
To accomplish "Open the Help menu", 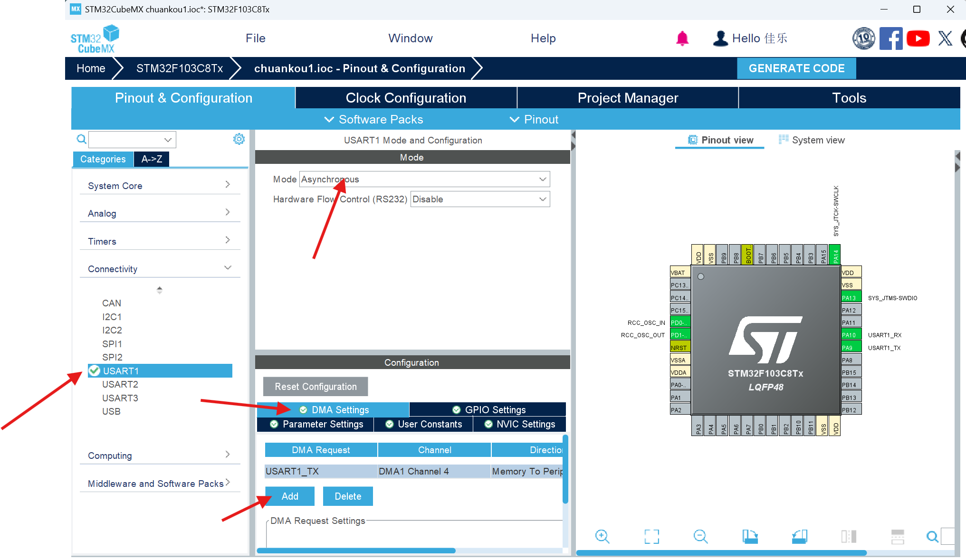I will pos(543,38).
